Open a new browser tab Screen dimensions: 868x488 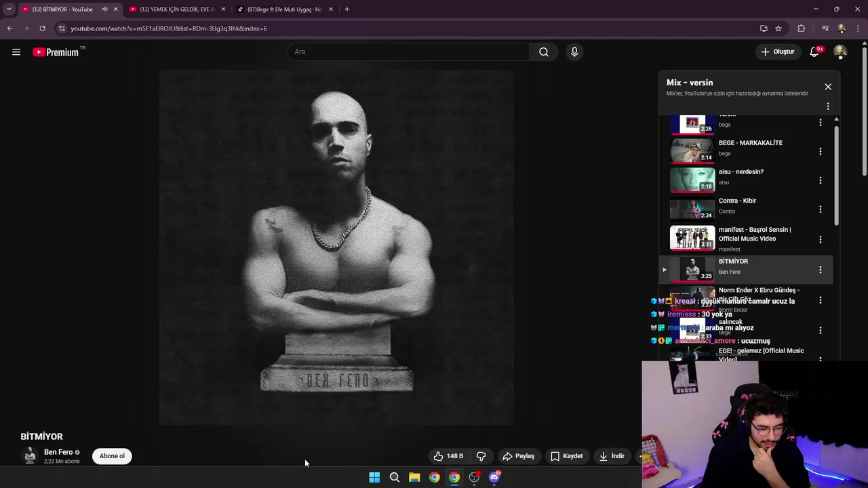(x=347, y=9)
